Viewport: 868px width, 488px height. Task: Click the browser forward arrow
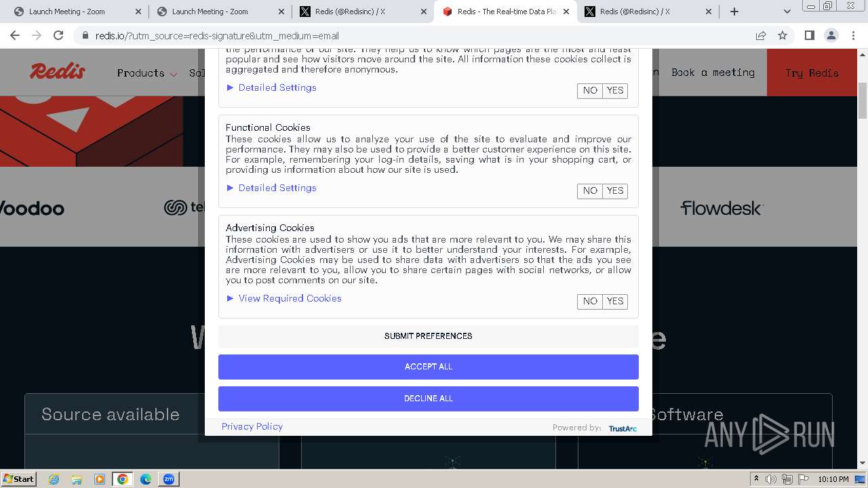37,35
